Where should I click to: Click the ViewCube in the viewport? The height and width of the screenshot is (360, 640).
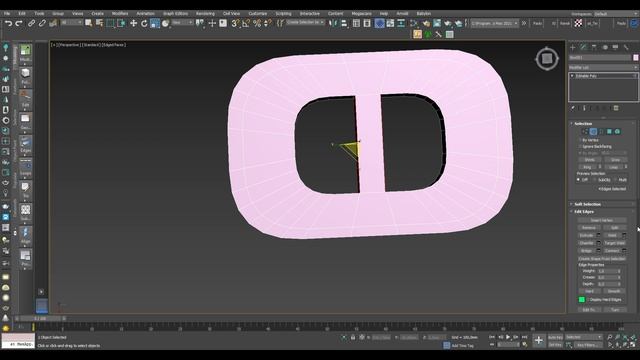click(x=547, y=59)
